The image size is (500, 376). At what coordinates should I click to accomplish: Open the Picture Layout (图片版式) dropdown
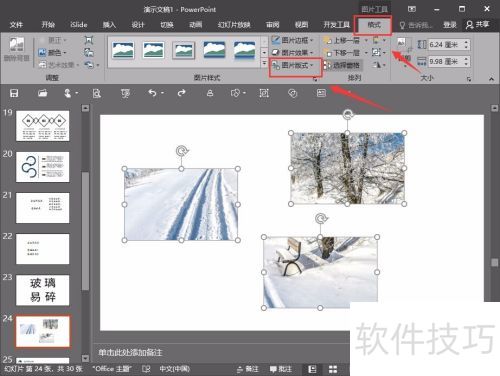tap(293, 65)
